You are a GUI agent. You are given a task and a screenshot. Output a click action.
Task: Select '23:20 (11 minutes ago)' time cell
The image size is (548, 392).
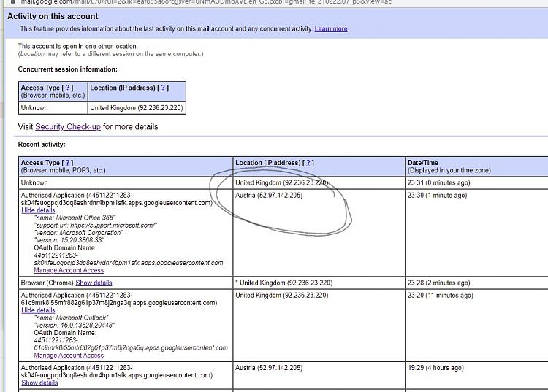point(441,296)
